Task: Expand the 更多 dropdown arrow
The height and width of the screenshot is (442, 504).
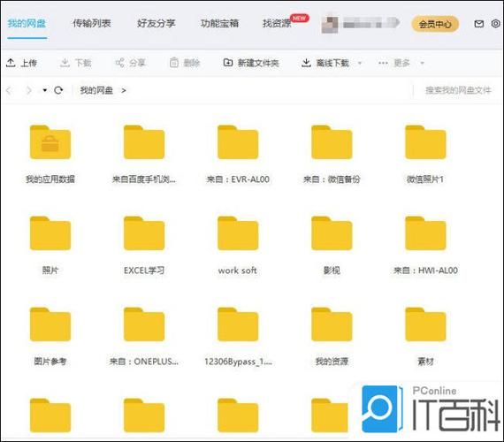Action: click(x=422, y=63)
